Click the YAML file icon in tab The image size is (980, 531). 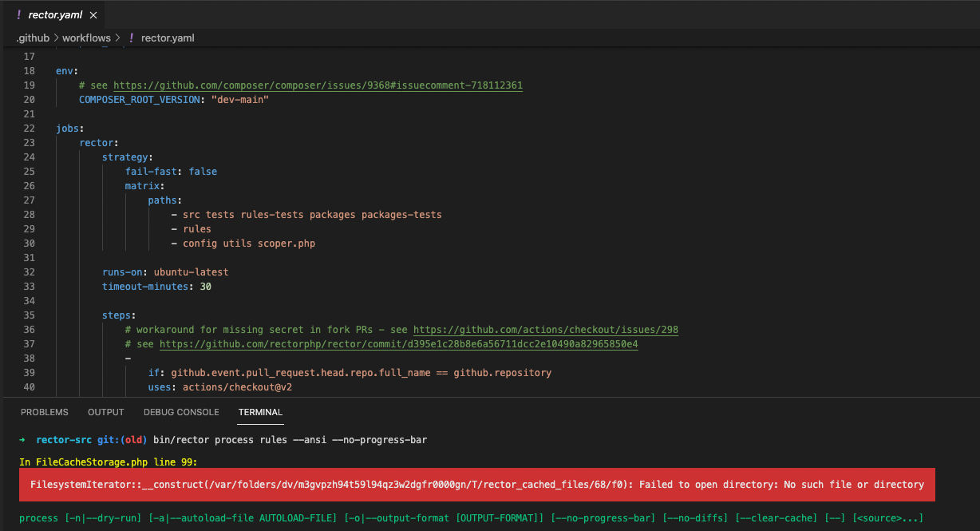pyautogui.click(x=18, y=15)
